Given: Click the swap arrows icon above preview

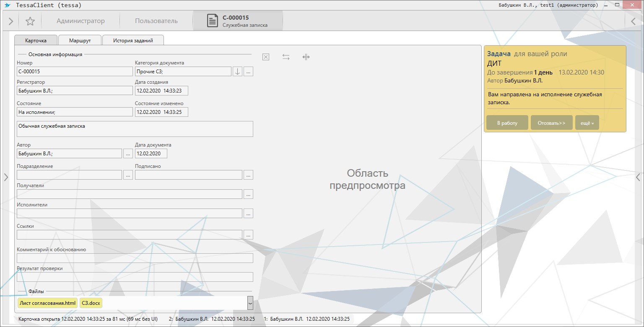Looking at the screenshot, I should (x=286, y=57).
